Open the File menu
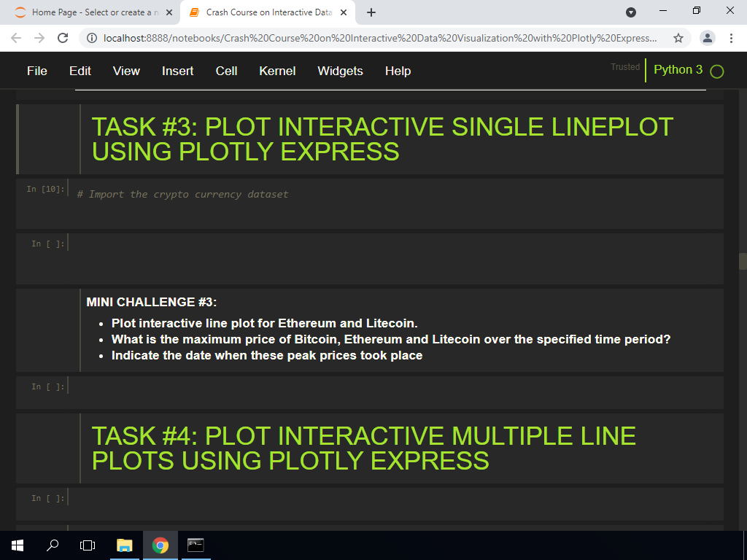This screenshot has height=560, width=747. (x=37, y=71)
